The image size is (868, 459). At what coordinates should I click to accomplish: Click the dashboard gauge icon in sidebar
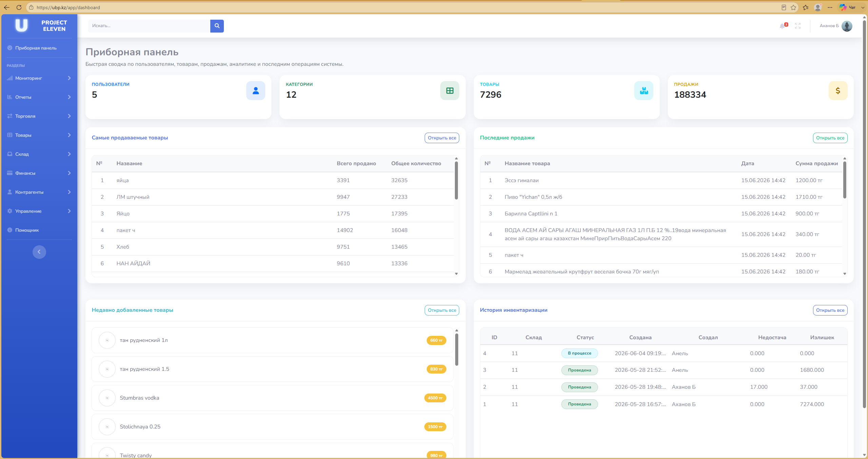(x=10, y=48)
